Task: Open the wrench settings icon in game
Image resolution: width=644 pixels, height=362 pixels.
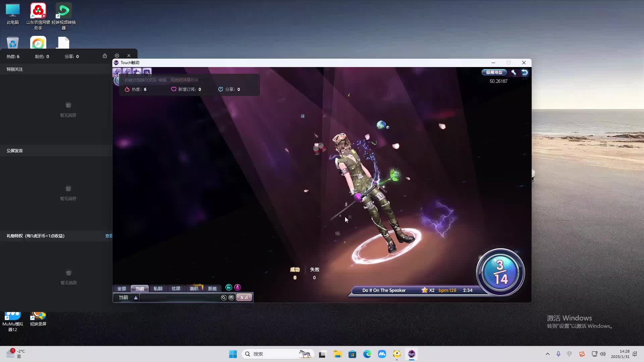Action: 514,72
